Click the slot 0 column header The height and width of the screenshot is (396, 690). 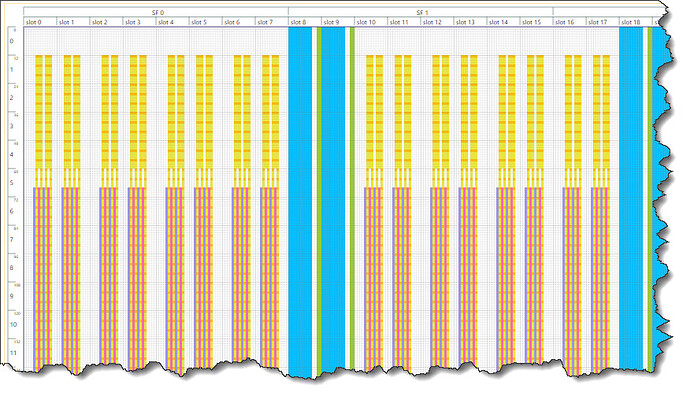point(40,22)
